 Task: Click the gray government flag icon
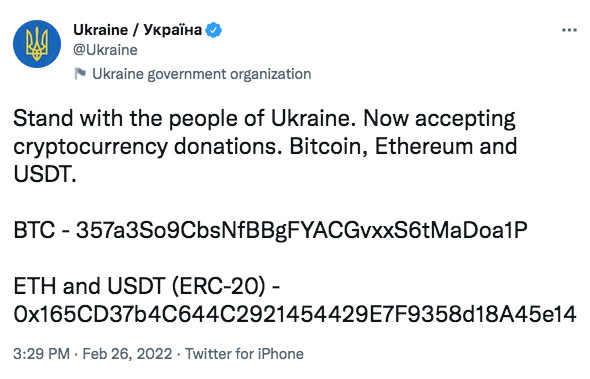(x=80, y=73)
